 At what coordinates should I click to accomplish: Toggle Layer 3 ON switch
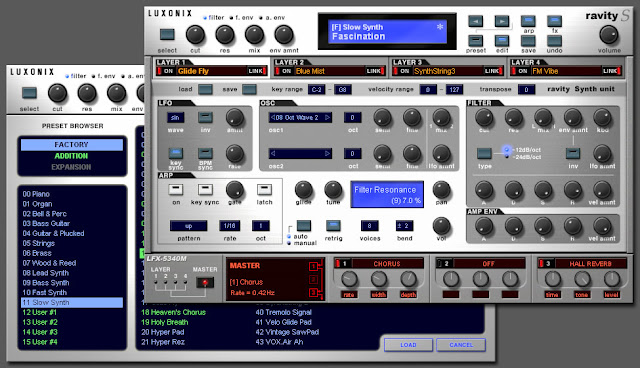pos(404,71)
